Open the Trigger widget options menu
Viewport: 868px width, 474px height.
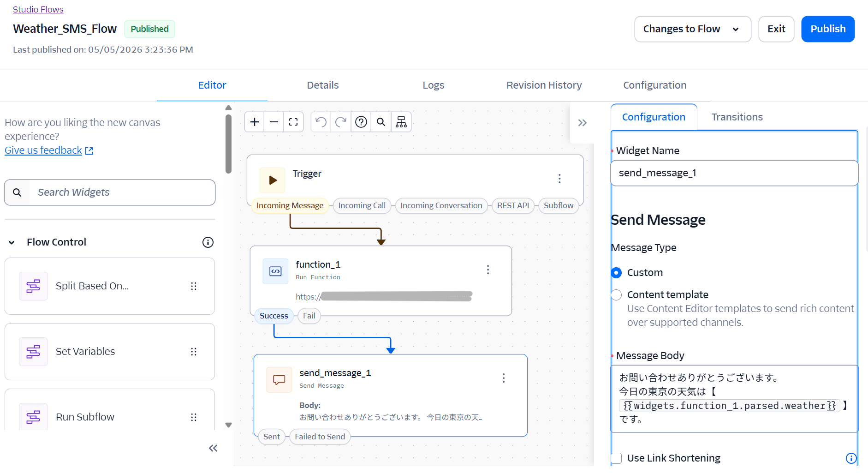559,179
